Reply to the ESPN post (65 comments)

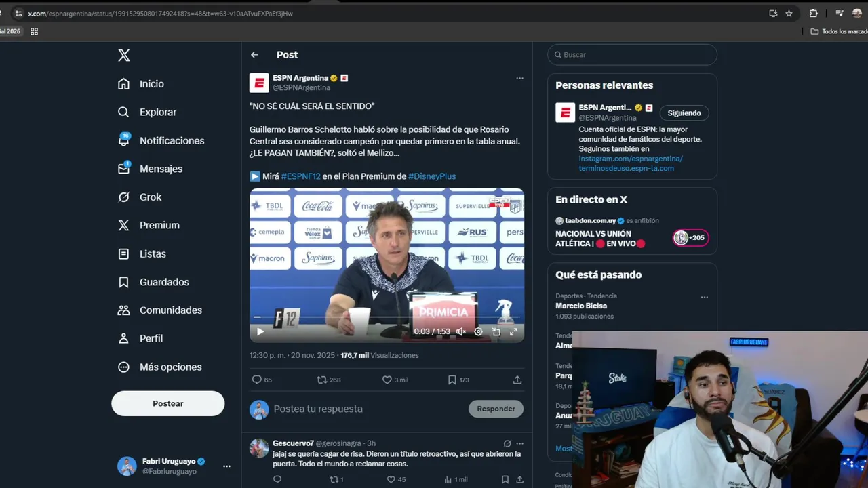pos(262,380)
